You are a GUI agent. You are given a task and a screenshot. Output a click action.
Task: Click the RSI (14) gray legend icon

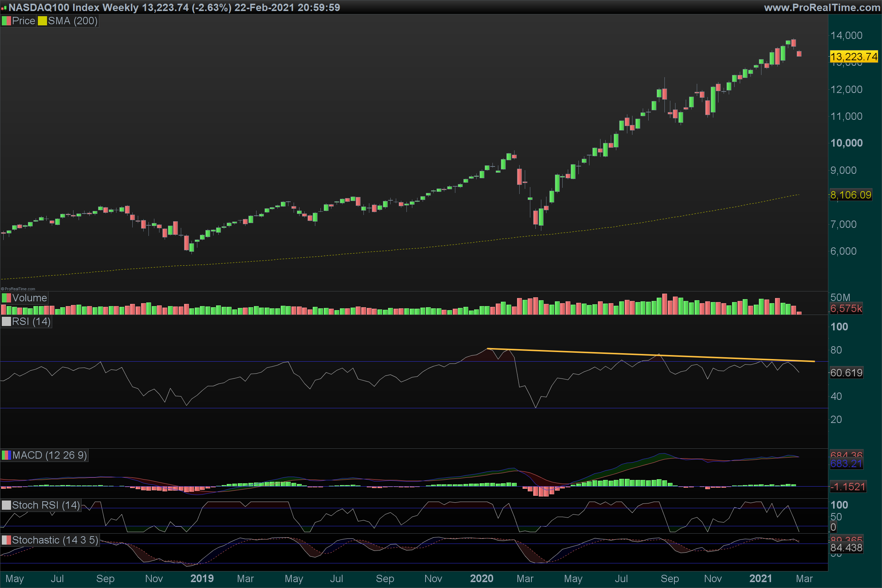(x=6, y=321)
